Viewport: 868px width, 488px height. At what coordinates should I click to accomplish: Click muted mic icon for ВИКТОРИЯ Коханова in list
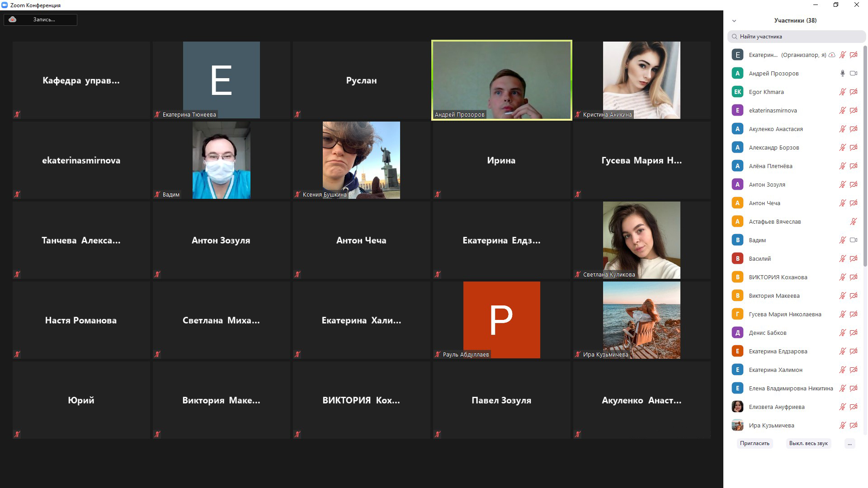[x=842, y=277]
